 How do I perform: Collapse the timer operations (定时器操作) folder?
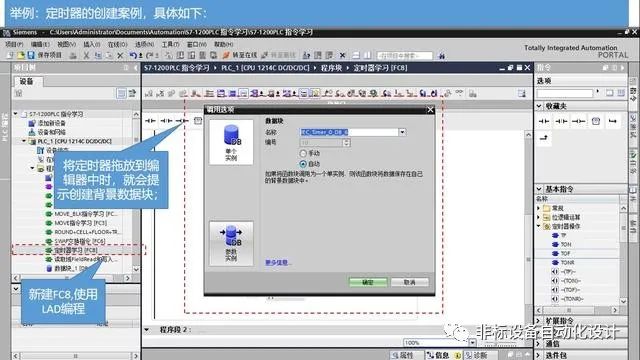539,226
